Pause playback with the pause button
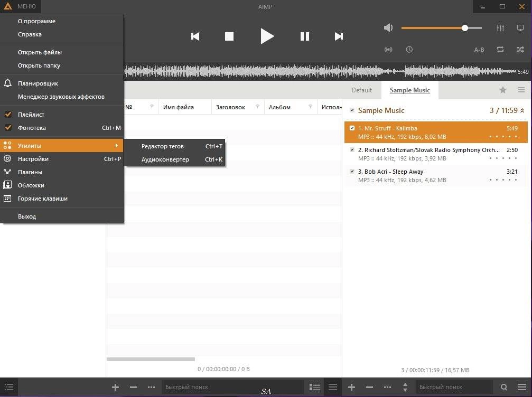This screenshot has height=397, width=532. 305,36
